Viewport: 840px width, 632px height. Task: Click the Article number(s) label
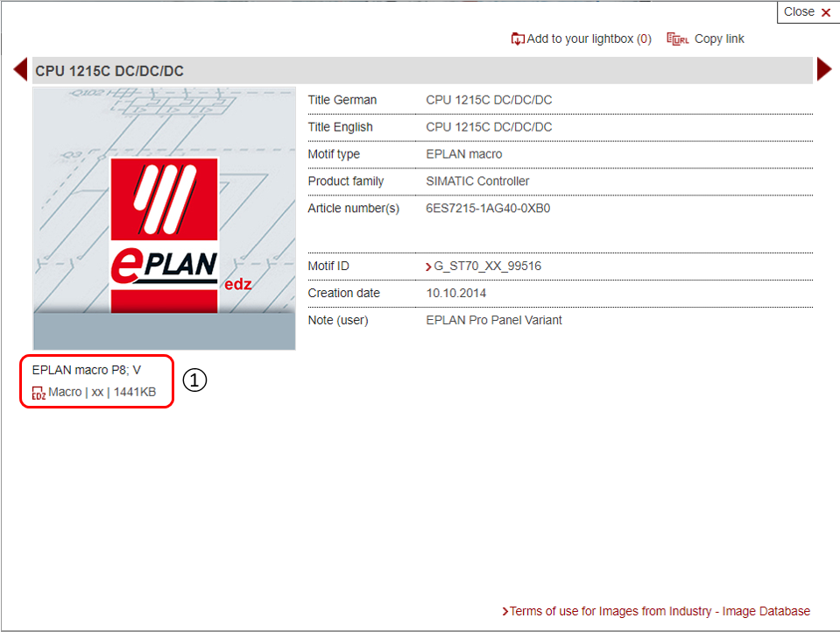click(x=354, y=209)
